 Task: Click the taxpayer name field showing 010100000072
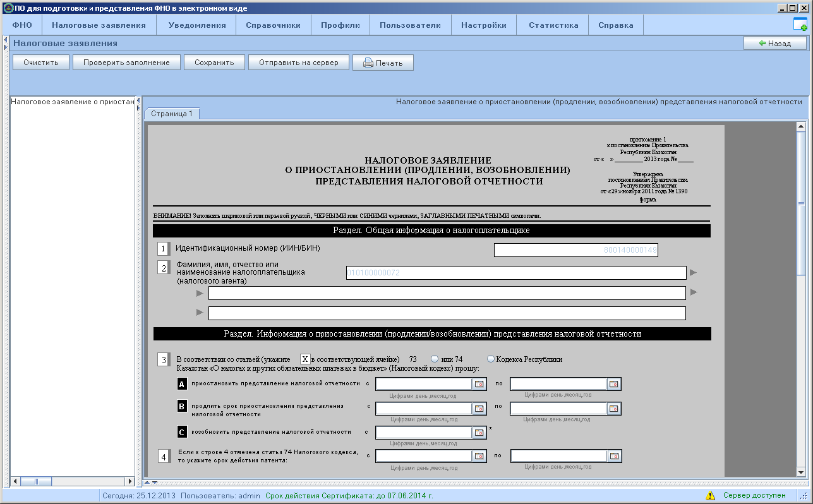[515, 273]
